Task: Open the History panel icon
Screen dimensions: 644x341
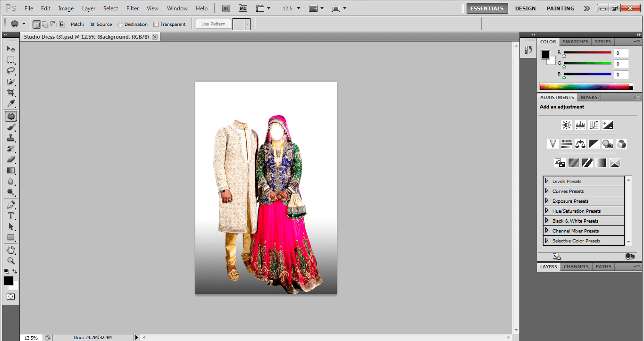Action: pyautogui.click(x=528, y=50)
